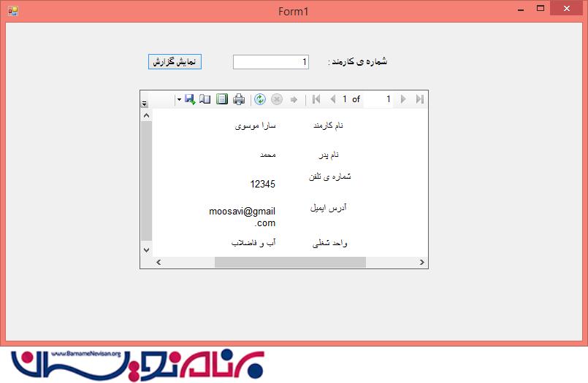This screenshot has width=588, height=383.
Task: Toggle the print layout green page icon
Action: [x=222, y=99]
